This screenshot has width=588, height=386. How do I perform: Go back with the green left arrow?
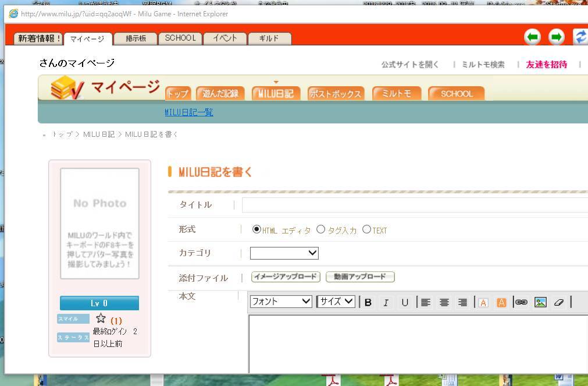(x=532, y=37)
